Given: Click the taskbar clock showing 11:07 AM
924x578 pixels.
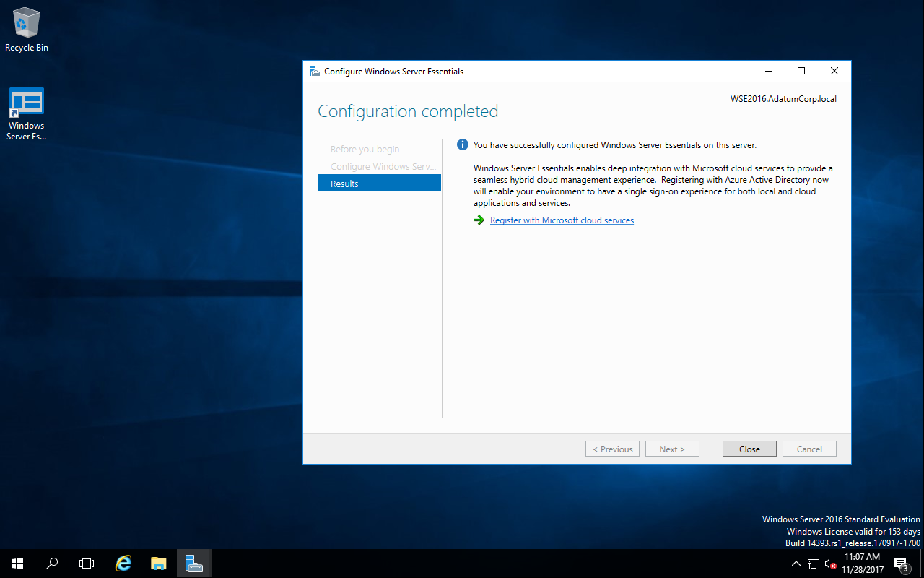Looking at the screenshot, I should coord(862,564).
